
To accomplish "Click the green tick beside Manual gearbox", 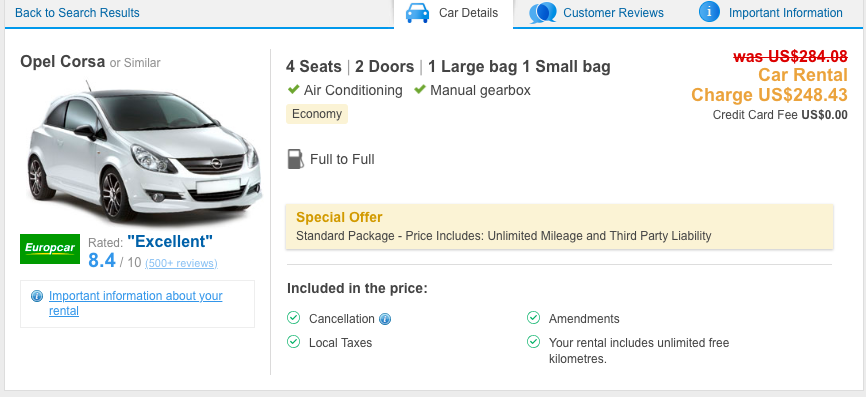I will click(x=420, y=89).
